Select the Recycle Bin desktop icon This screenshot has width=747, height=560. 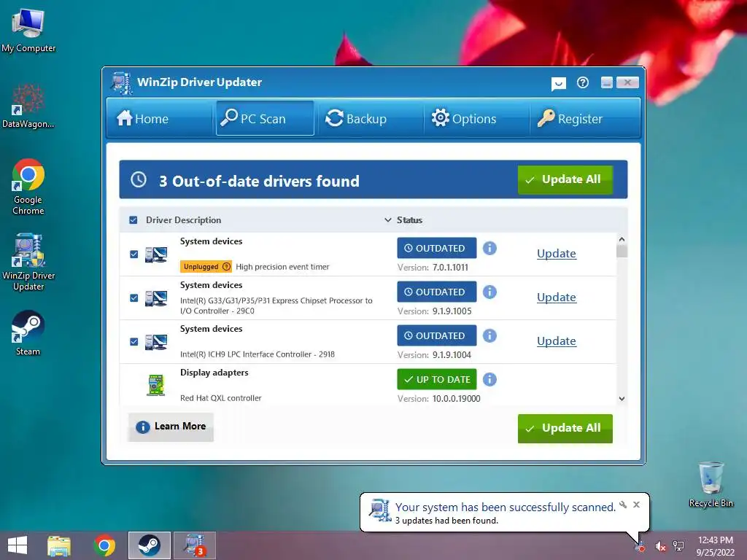711,484
